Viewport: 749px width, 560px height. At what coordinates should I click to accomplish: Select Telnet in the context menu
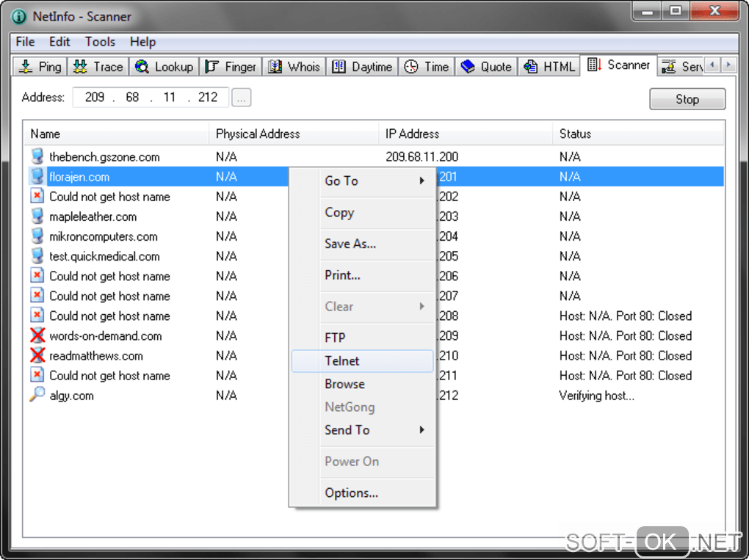point(363,361)
